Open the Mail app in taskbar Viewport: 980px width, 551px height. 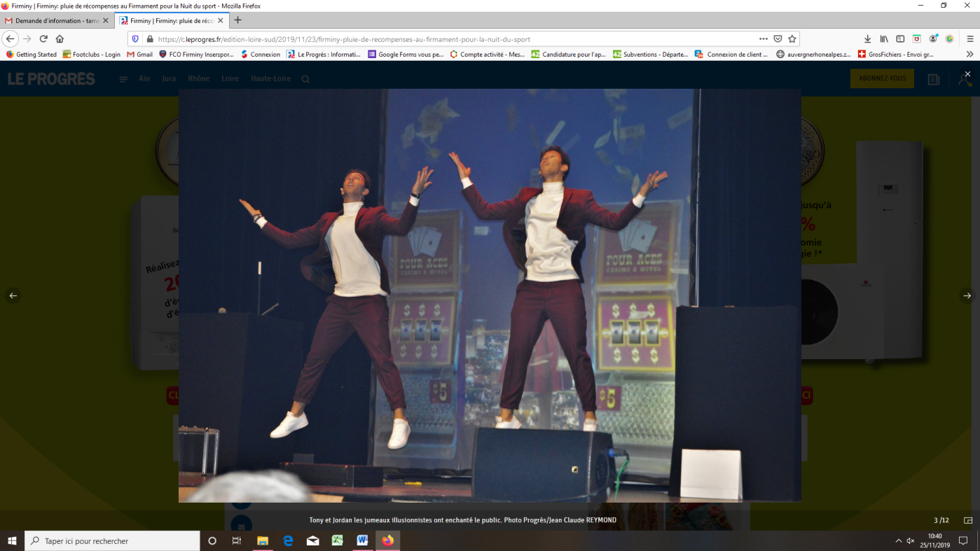pyautogui.click(x=312, y=540)
